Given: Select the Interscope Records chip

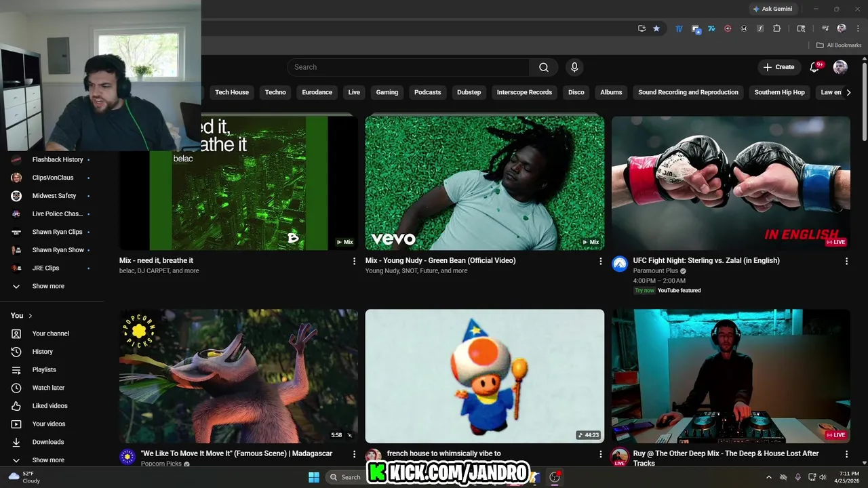Looking at the screenshot, I should pyautogui.click(x=524, y=92).
